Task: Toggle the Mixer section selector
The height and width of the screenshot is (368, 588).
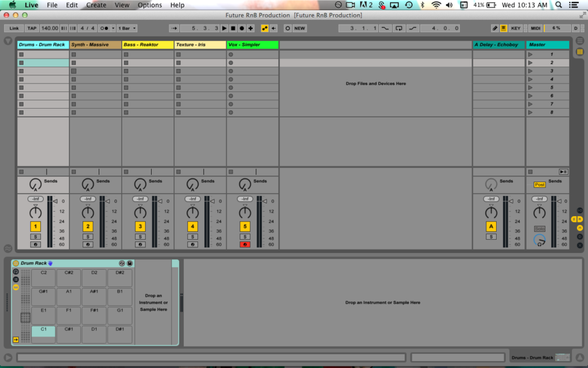Action: click(580, 228)
